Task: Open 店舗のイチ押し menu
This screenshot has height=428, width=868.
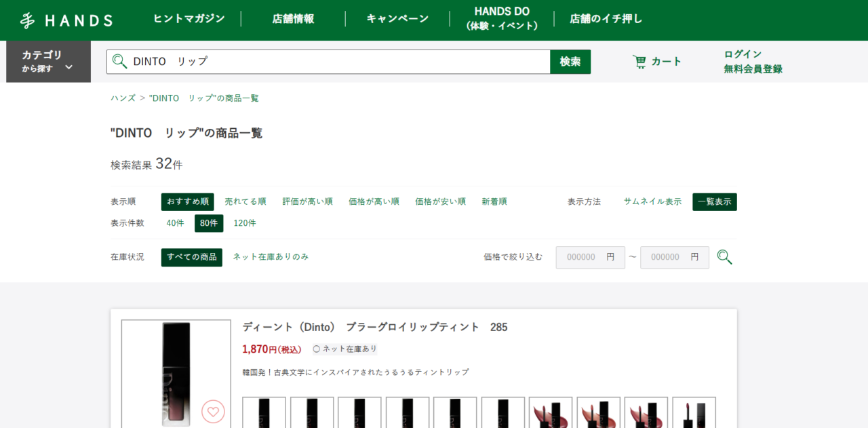Action: [606, 19]
